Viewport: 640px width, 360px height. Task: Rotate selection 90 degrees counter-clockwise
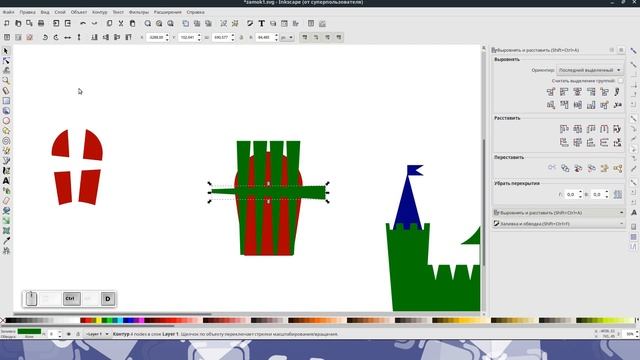tap(45, 38)
